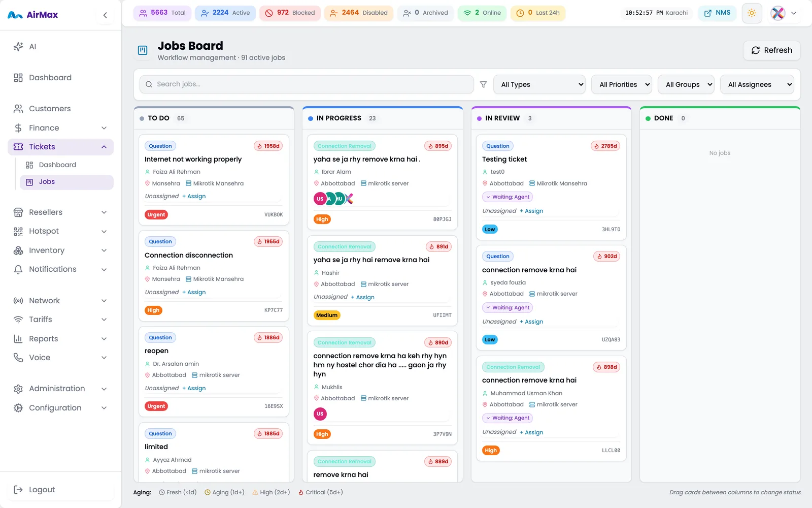
Task: Click the Urgent tag on VUKB0K card
Action: pos(156,215)
